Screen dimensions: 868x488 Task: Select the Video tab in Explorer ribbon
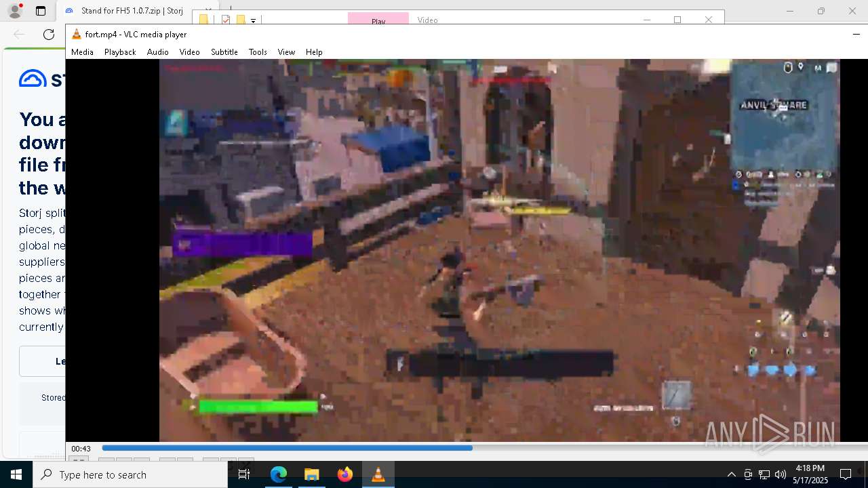coord(427,20)
